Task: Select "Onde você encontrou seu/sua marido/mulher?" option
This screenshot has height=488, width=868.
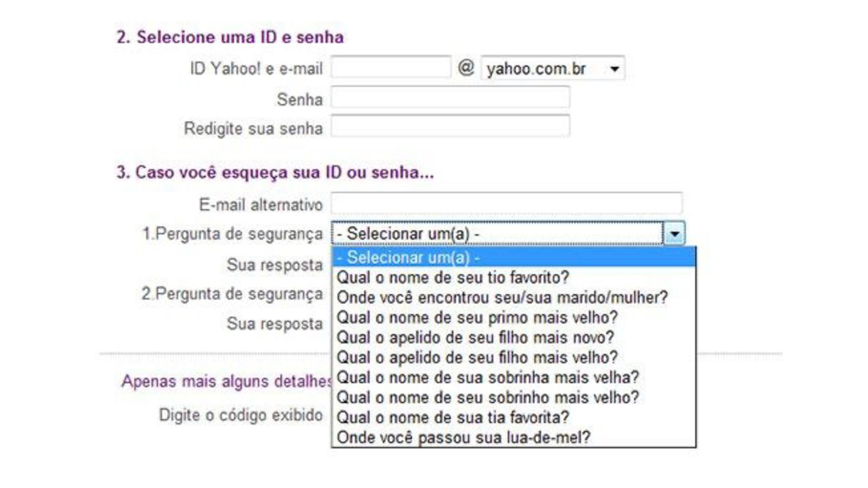Action: (x=502, y=297)
